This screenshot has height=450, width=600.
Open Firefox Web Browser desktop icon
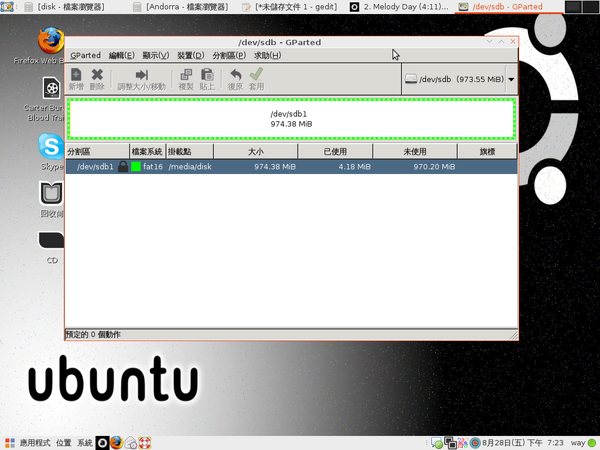click(51, 40)
